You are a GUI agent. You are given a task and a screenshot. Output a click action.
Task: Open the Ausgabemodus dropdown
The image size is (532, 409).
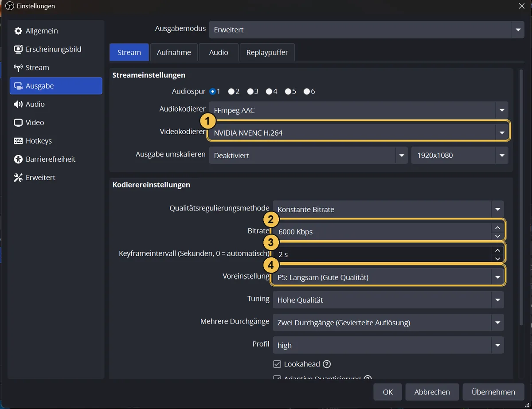(x=367, y=30)
